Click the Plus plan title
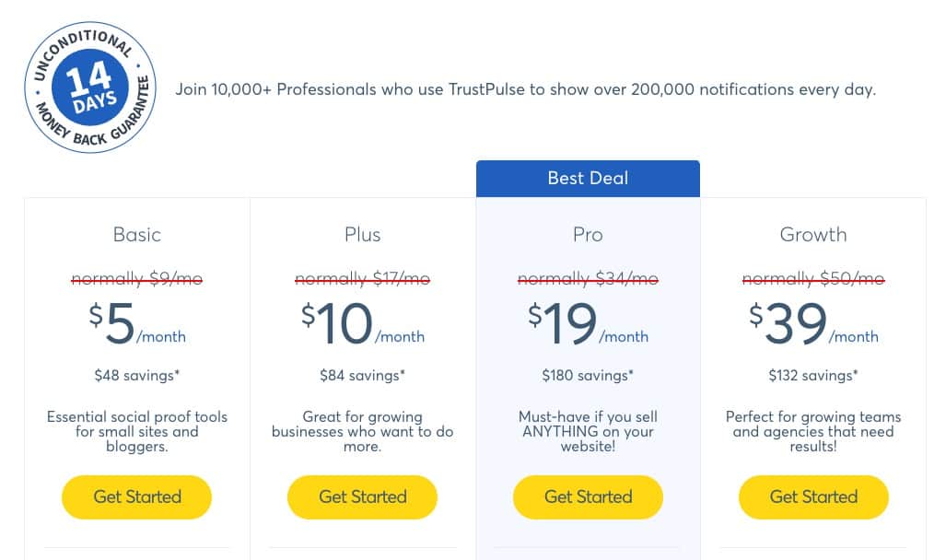The width and height of the screenshot is (946, 560). [x=363, y=234]
